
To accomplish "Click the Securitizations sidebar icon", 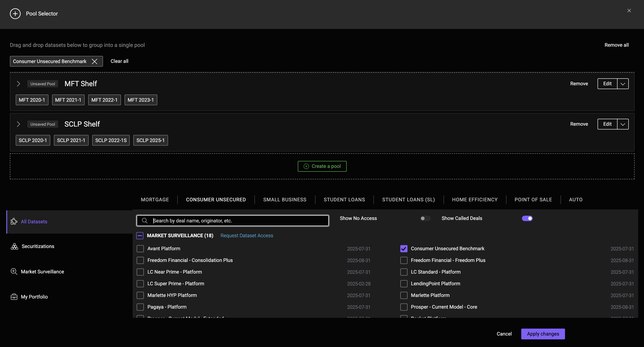I will click(14, 246).
